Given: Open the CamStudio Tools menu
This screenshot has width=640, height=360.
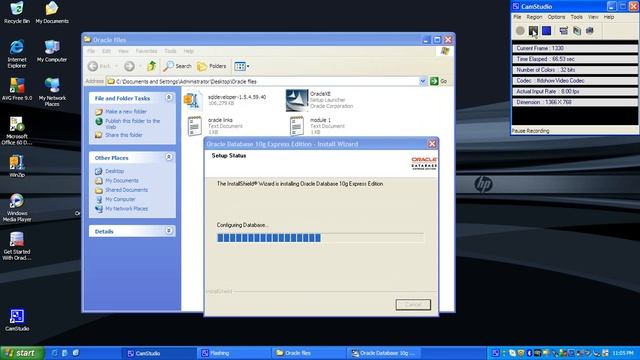Looking at the screenshot, I should [576, 17].
